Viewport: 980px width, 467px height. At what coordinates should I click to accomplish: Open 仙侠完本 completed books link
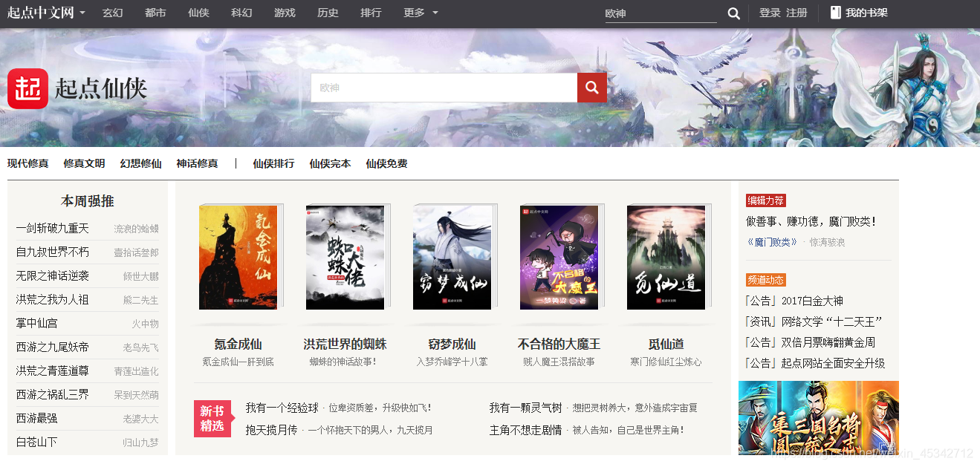330,163
